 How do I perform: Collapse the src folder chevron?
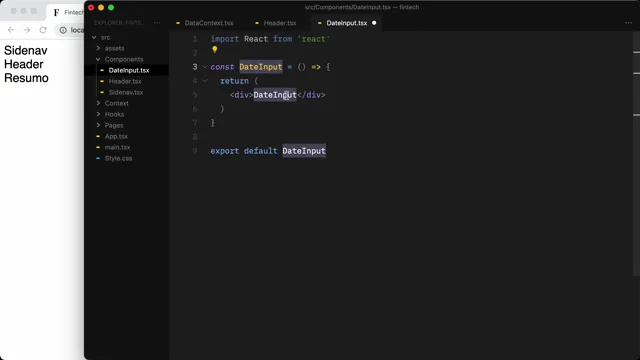pos(94,37)
